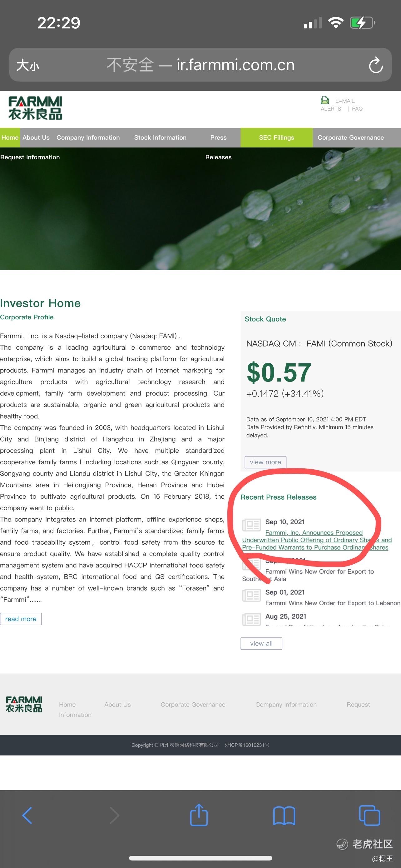This screenshot has width=401, height=868.
Task: Open the Home navigation tab
Action: point(10,137)
